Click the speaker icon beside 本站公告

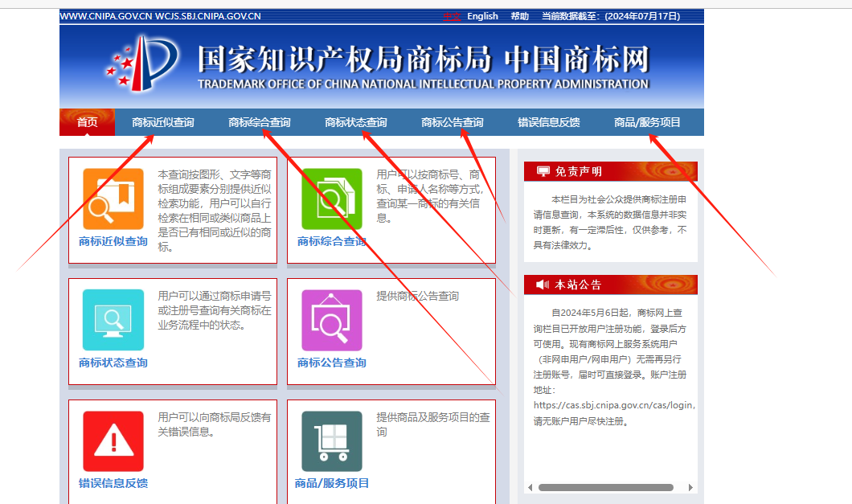[543, 285]
